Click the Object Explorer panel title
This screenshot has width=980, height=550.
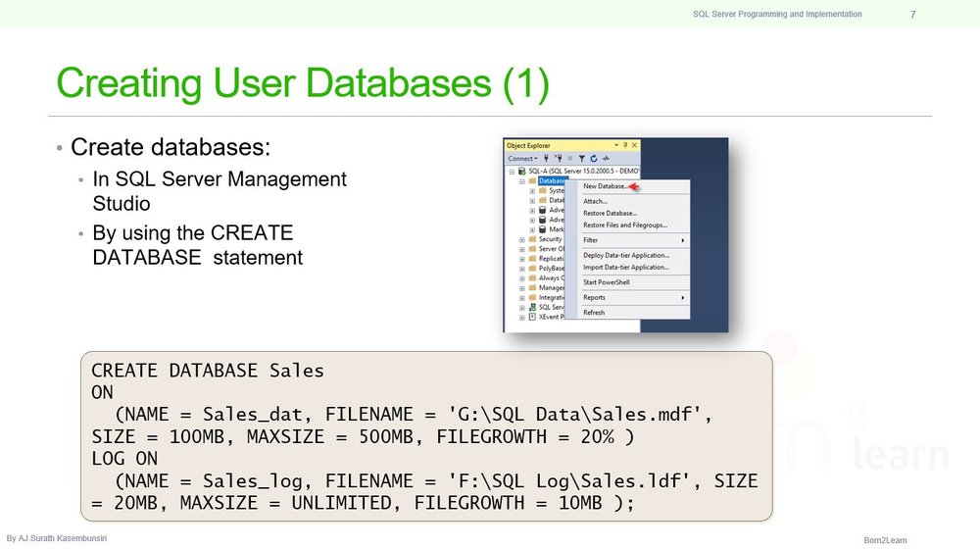pyautogui.click(x=528, y=146)
